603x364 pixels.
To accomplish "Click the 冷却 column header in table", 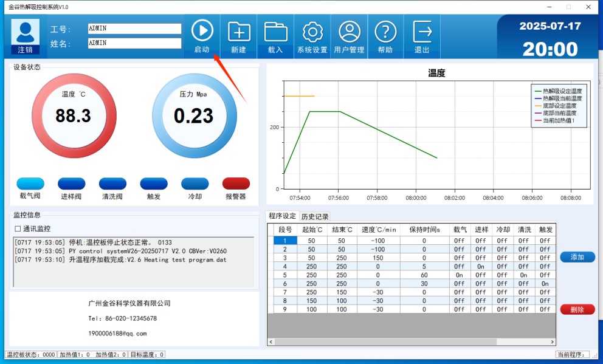I will [x=503, y=230].
